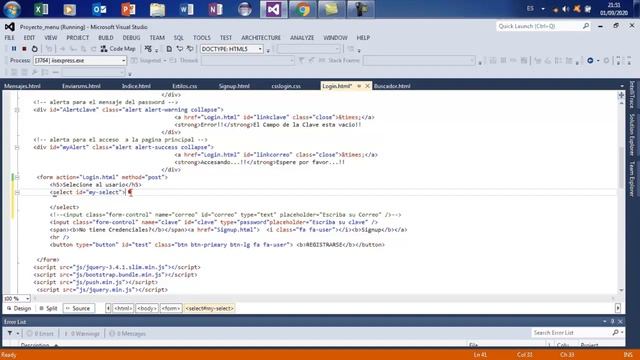
Task: Click in the Quick Launch search field
Action: 539,26
